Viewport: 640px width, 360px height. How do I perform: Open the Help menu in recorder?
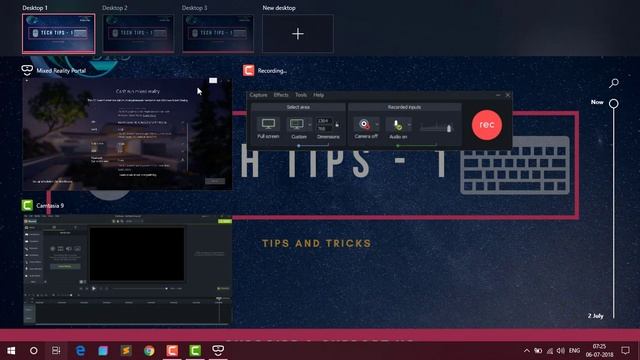tap(318, 95)
